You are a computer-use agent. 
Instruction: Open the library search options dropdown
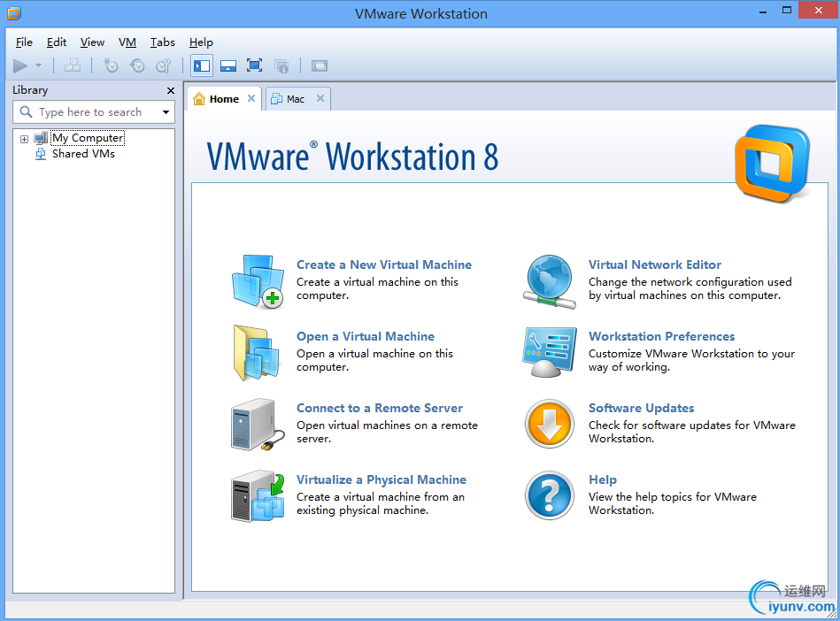click(x=166, y=112)
